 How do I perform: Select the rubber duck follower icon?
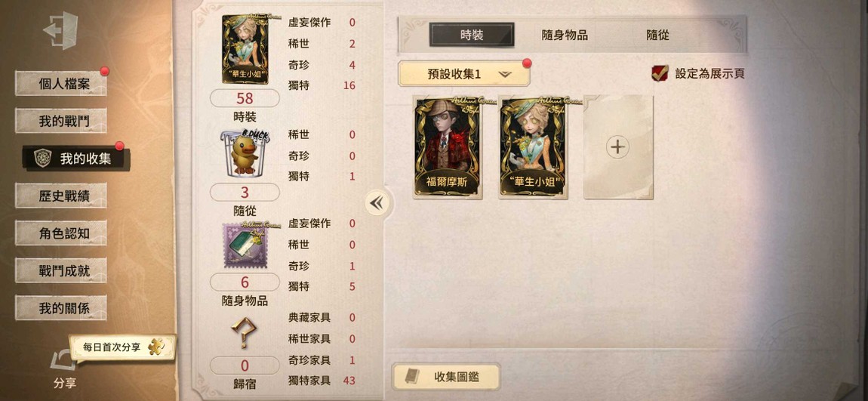(x=245, y=153)
